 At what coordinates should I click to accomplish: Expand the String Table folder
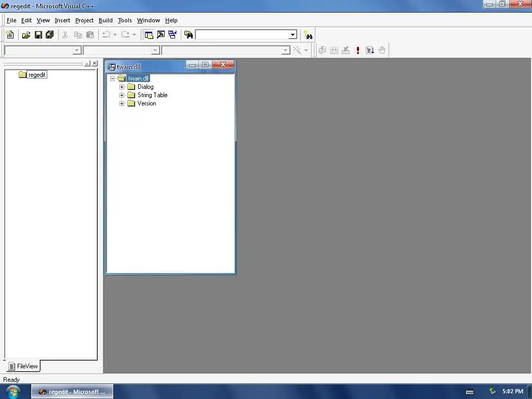point(122,96)
